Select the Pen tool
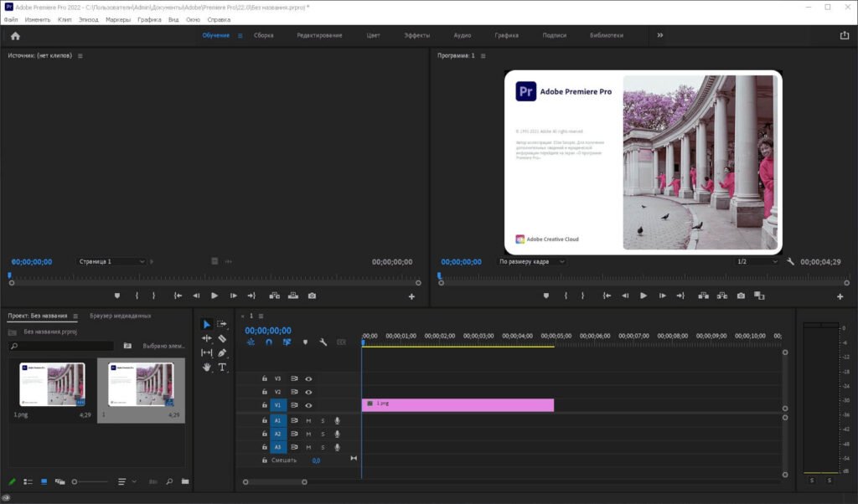The height and width of the screenshot is (504, 858). click(221, 353)
